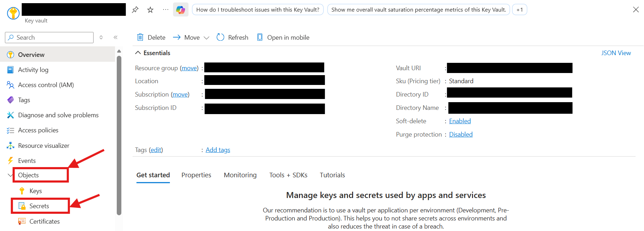Collapse the left sidebar menu
The width and height of the screenshot is (644, 231).
[115, 37]
